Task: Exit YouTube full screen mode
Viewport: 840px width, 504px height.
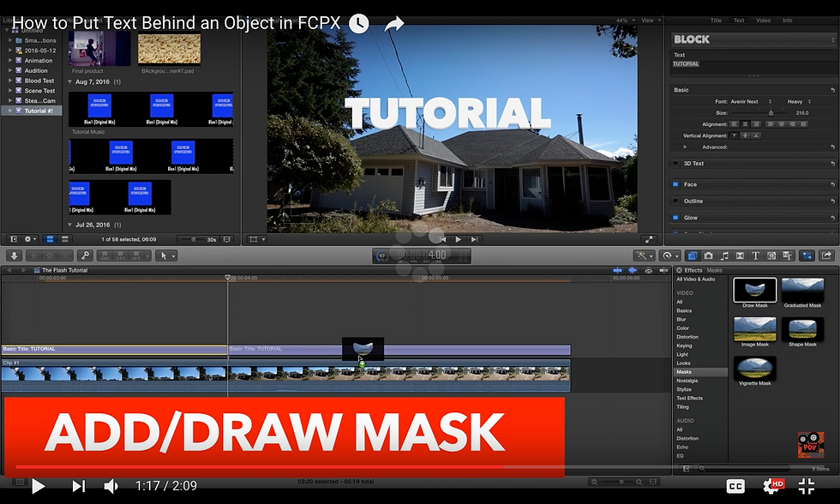Action: pos(807,486)
